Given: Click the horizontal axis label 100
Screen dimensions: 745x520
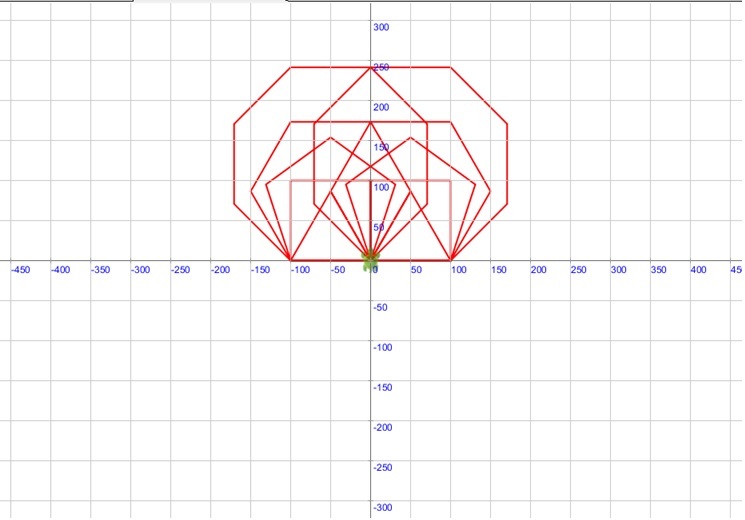Looking at the screenshot, I should [458, 270].
